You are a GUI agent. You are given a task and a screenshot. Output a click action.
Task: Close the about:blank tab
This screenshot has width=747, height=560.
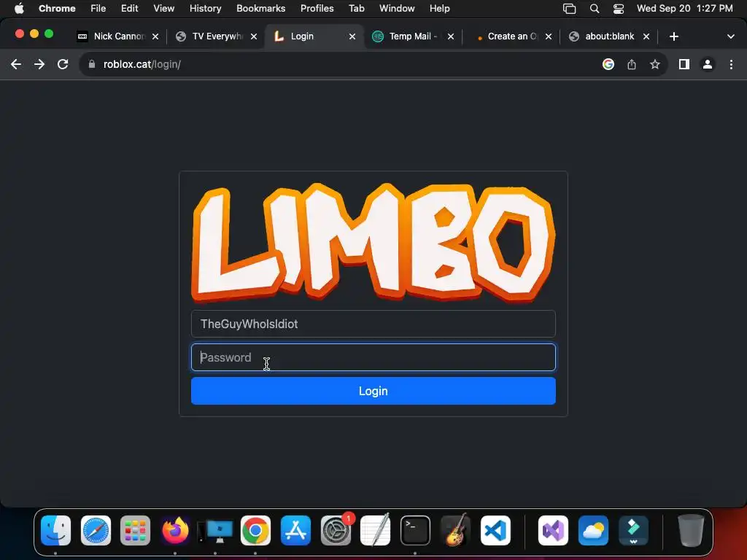click(x=646, y=36)
